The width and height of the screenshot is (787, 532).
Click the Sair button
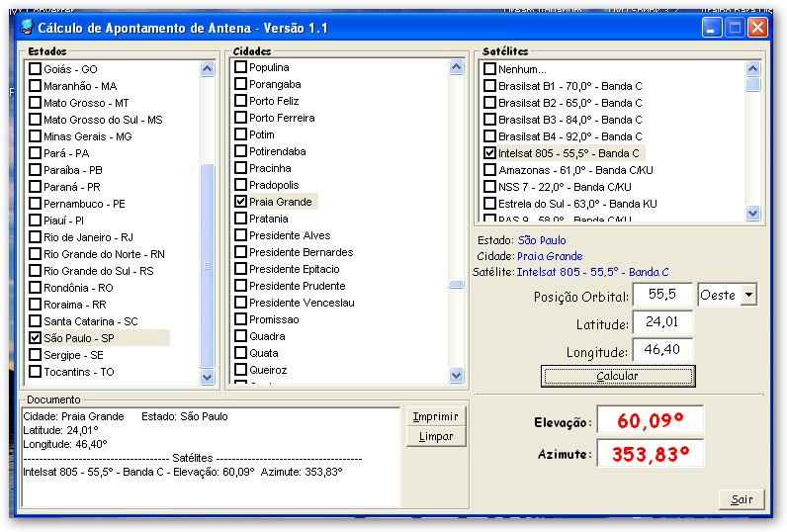[742, 499]
